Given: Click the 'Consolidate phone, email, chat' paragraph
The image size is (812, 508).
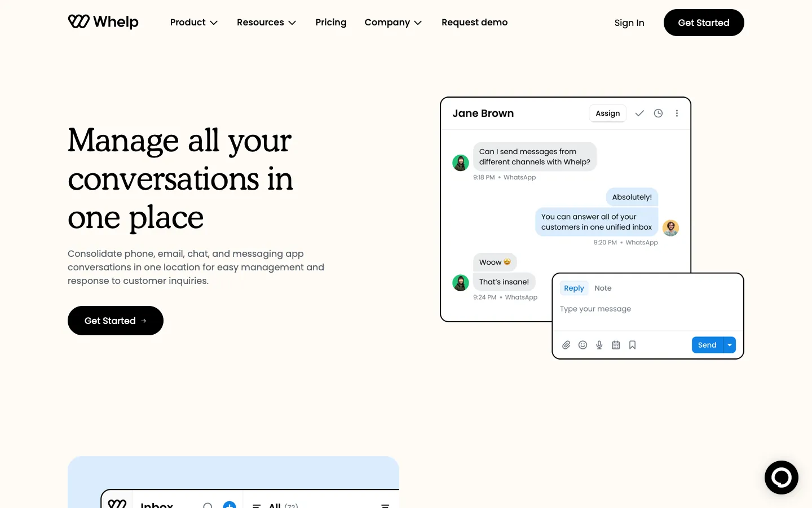Looking at the screenshot, I should 196,267.
